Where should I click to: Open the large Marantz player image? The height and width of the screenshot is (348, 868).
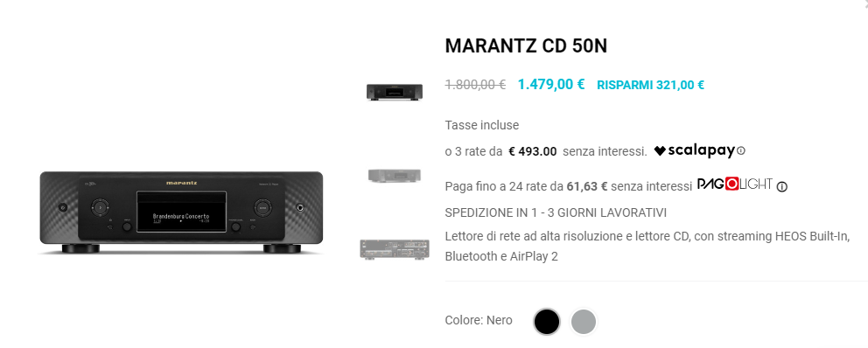click(x=181, y=212)
